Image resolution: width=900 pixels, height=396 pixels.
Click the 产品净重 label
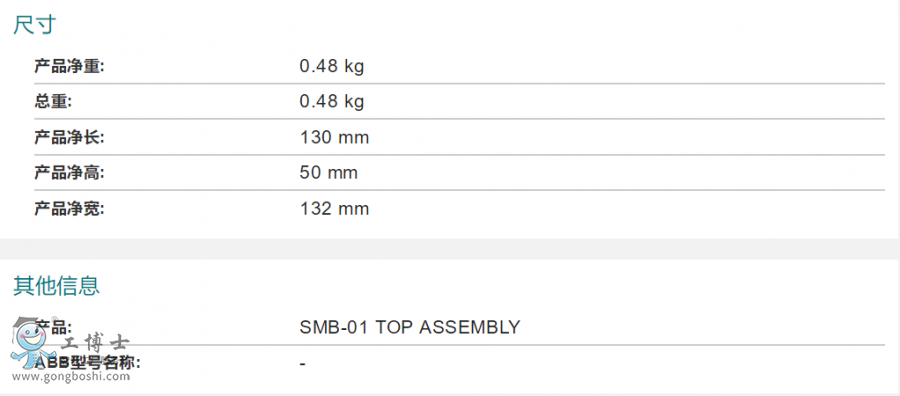coord(69,66)
